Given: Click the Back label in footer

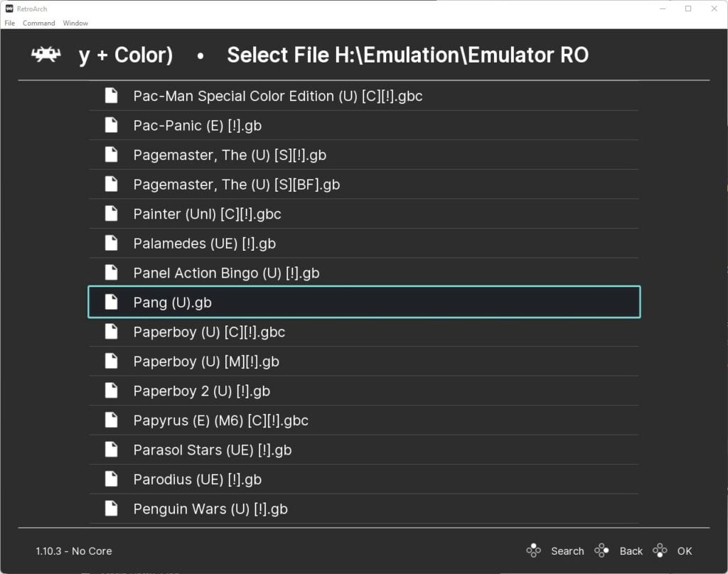Looking at the screenshot, I should [631, 551].
